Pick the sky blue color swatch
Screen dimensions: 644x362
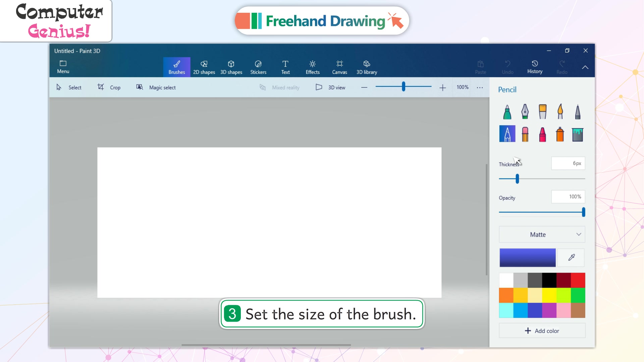(x=521, y=310)
